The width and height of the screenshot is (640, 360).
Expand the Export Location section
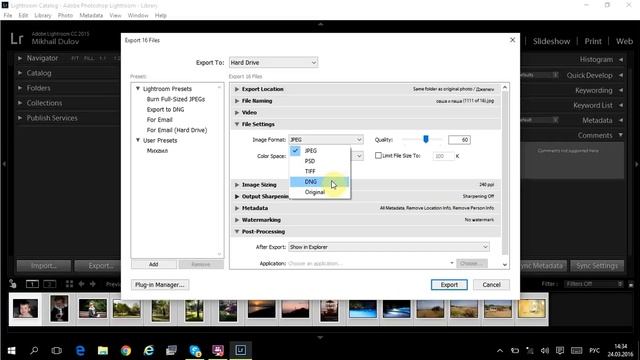click(237, 89)
